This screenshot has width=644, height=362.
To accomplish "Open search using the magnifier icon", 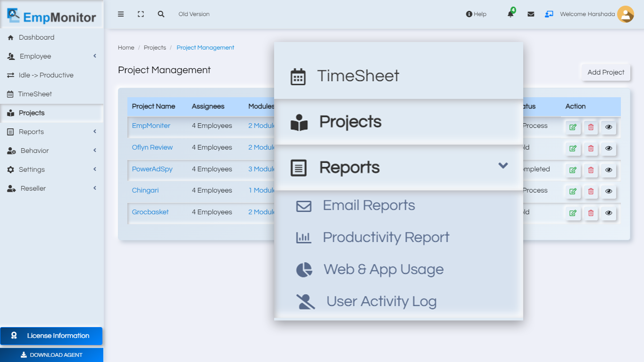I will (x=161, y=14).
